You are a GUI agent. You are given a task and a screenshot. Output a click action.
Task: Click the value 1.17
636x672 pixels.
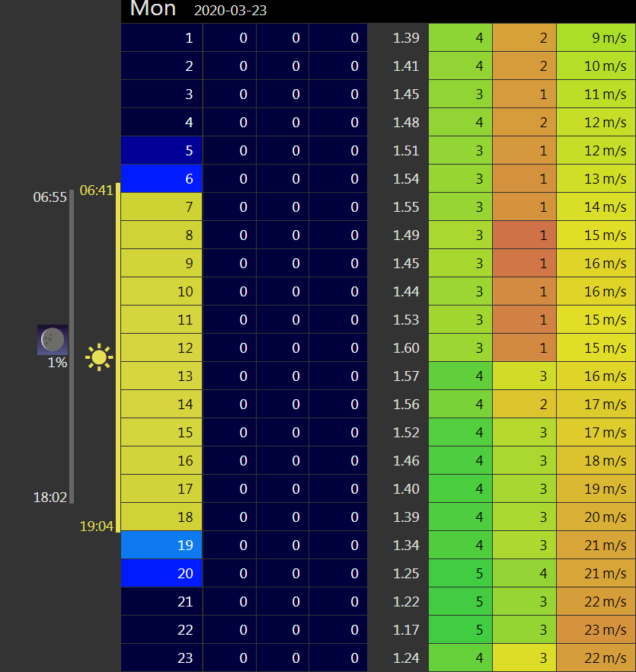pos(406,630)
